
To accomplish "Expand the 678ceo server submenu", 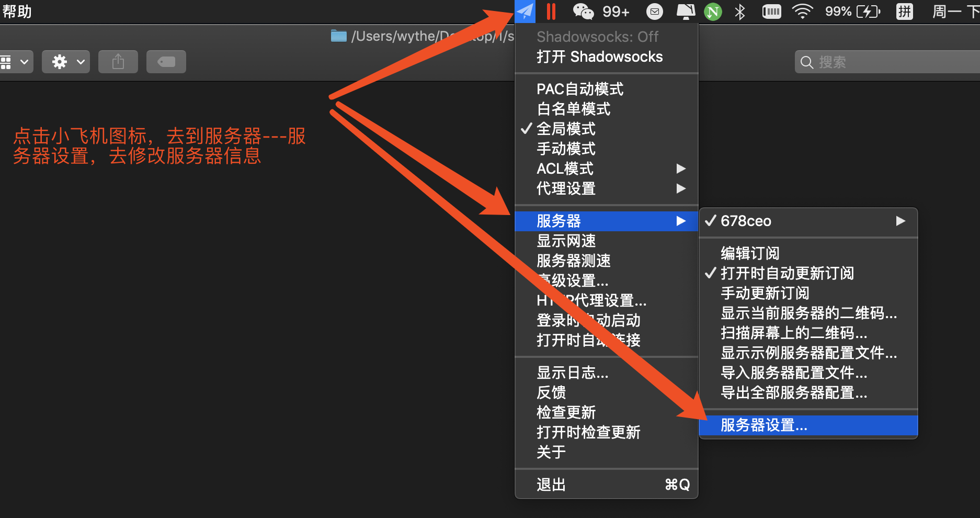I will tap(808, 221).
